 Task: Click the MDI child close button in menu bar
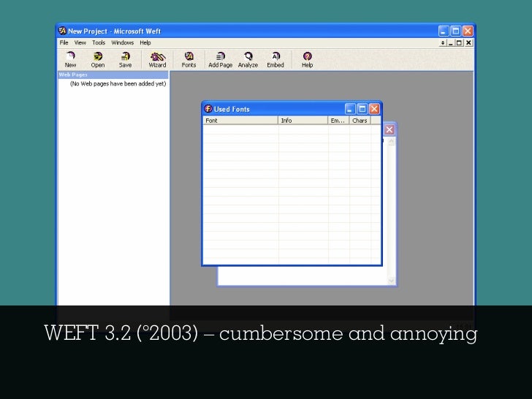(x=468, y=42)
